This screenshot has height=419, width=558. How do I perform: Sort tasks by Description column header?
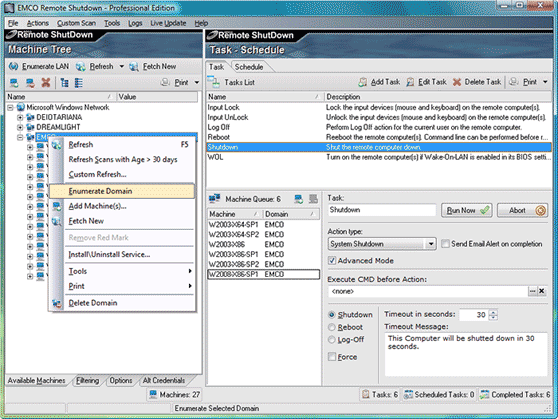pyautogui.click(x=438, y=97)
